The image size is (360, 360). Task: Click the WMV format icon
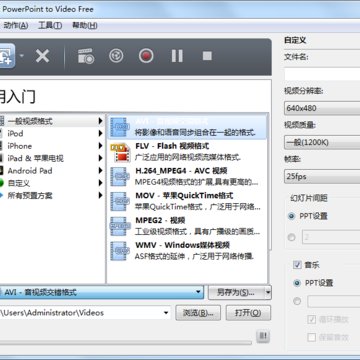point(120,251)
